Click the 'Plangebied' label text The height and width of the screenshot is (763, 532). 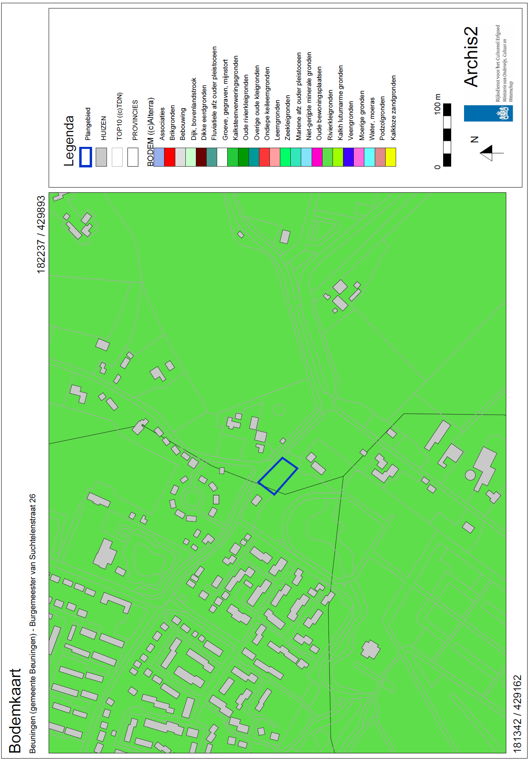point(88,124)
